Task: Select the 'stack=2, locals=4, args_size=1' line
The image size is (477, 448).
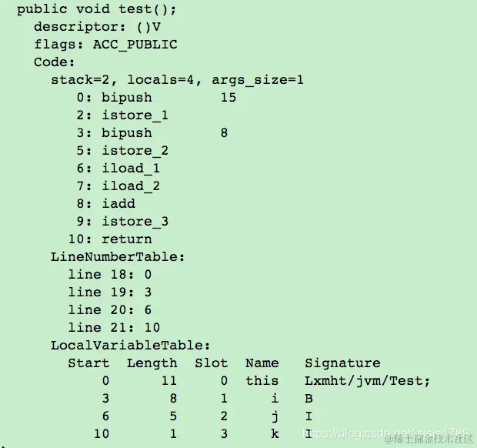Action: (x=177, y=80)
